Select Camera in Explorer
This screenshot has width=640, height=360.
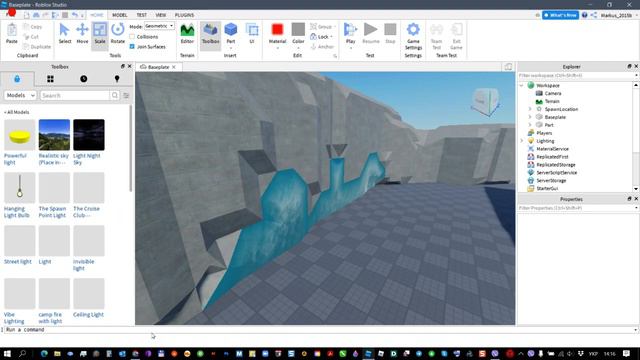click(553, 93)
